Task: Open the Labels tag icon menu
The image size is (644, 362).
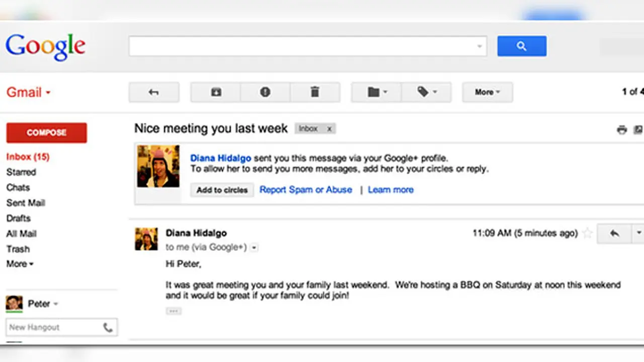Action: point(427,92)
